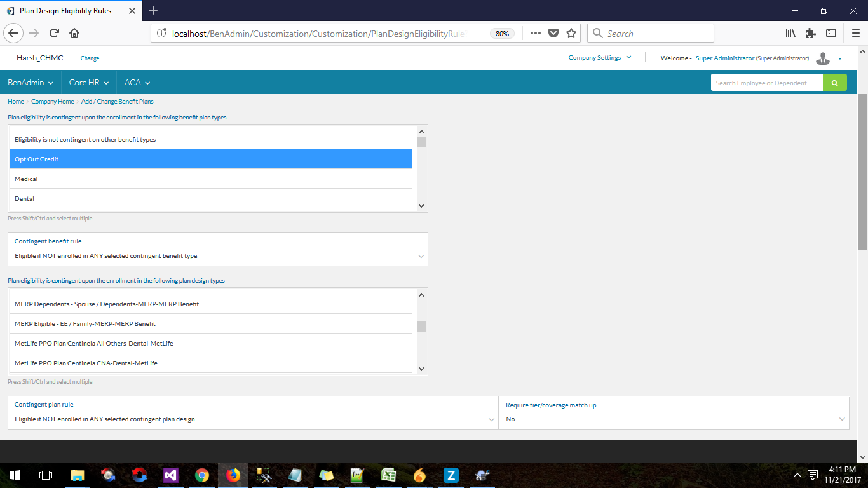Toggle the browser sidebar view icon
Viewport: 868px width, 488px height.
point(831,34)
